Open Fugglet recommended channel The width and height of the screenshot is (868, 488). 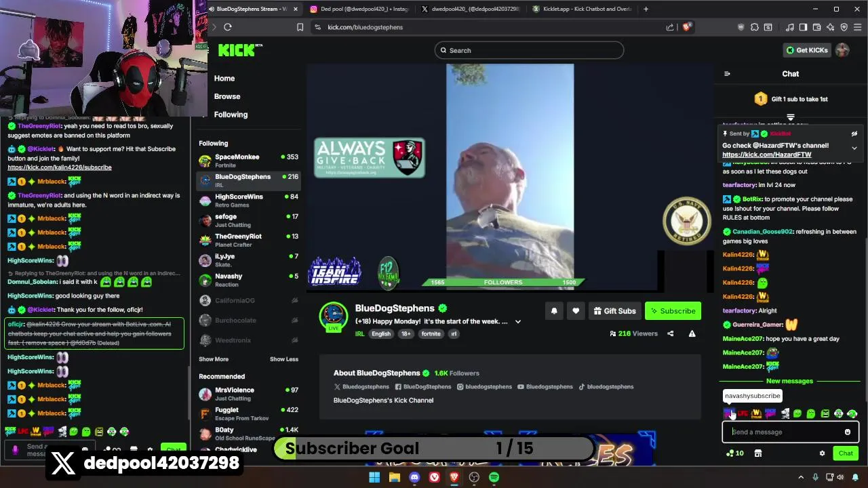click(x=248, y=413)
